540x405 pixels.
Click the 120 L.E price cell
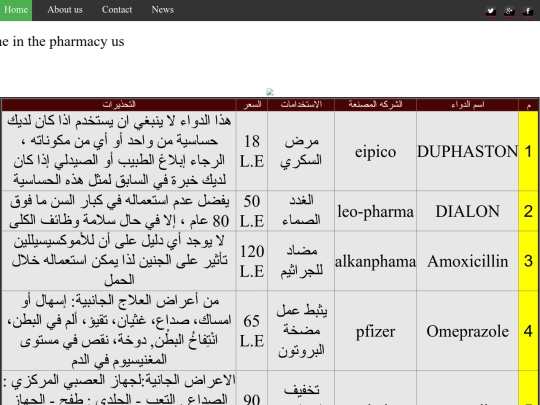pos(252,261)
